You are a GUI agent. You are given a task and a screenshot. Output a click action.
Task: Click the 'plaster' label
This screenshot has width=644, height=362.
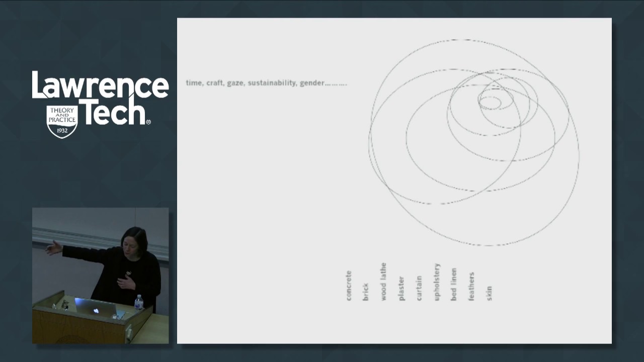[x=401, y=289]
